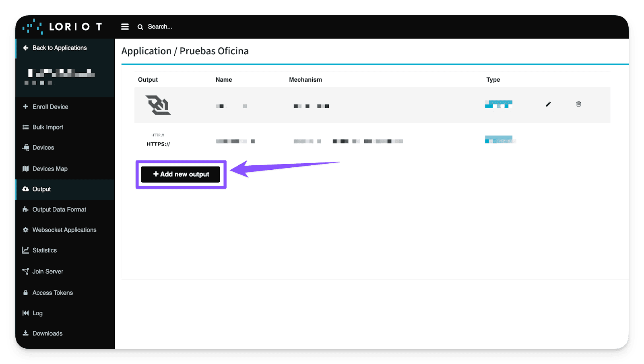This screenshot has width=644, height=364.
Task: Click the websocket output logo
Action: pyautogui.click(x=158, y=105)
